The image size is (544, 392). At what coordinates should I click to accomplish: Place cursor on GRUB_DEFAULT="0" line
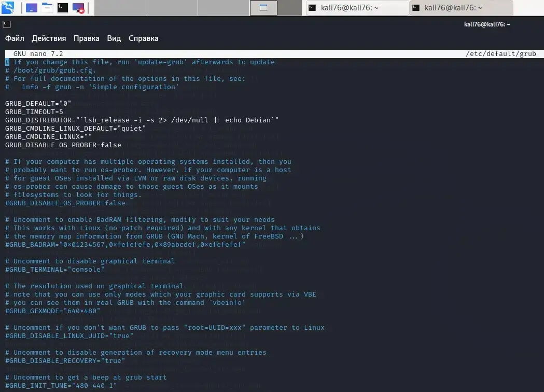tap(38, 103)
